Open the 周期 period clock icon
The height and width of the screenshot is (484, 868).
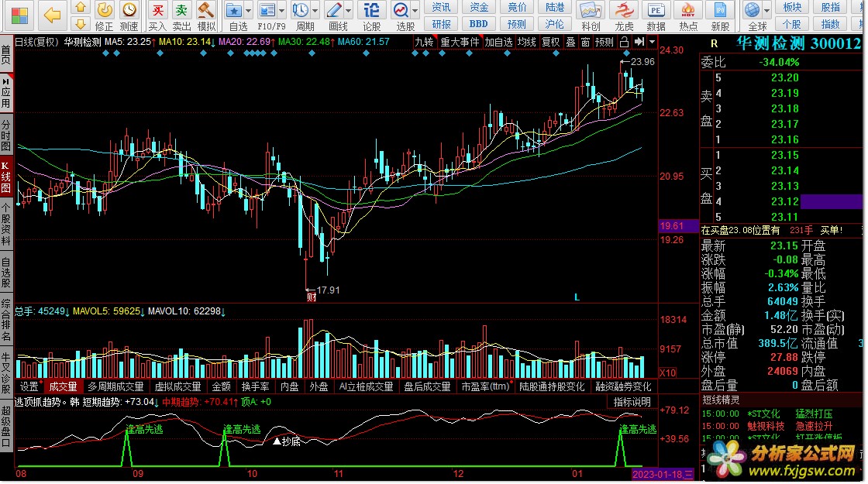(301, 10)
